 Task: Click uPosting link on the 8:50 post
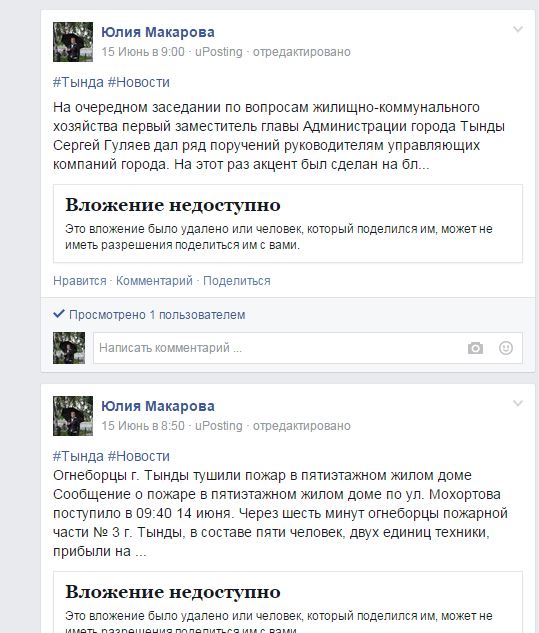click(x=219, y=425)
